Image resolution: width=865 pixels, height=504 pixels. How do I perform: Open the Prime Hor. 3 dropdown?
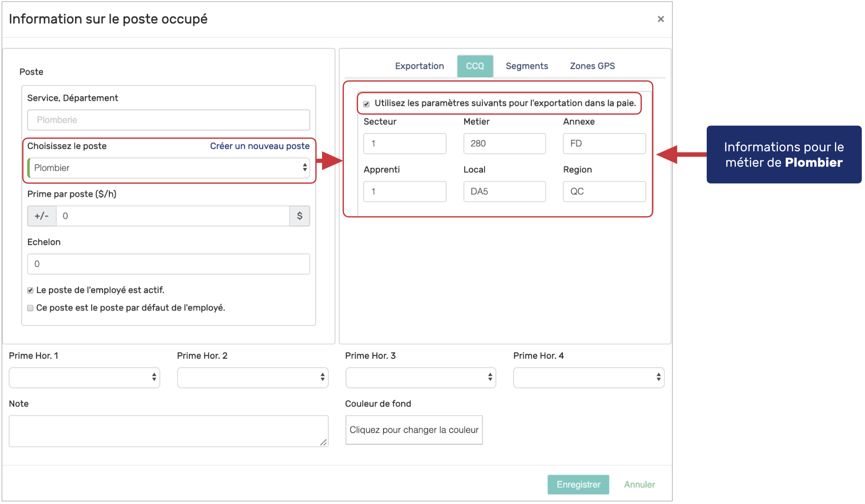(421, 378)
